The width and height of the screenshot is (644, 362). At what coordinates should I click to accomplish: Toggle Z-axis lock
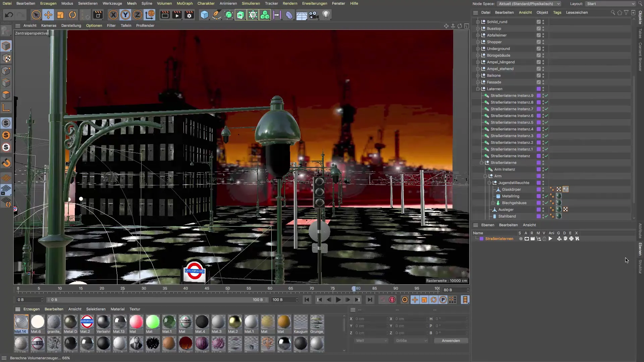138,15
